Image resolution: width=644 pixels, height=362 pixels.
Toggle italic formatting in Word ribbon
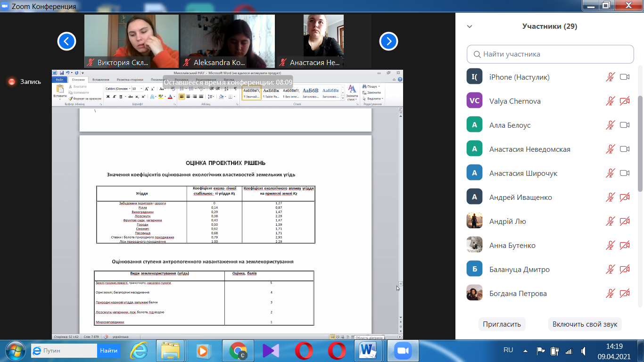click(114, 97)
